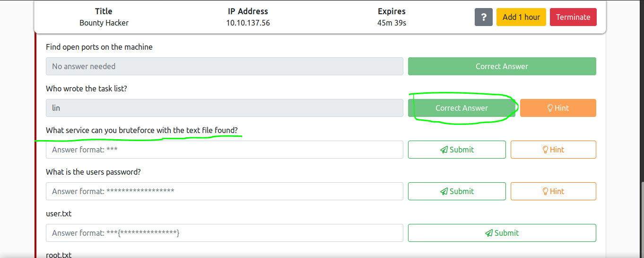Viewport: 644px width, 258px height.
Task: Submit the bruteforce service answer
Action: 457,150
